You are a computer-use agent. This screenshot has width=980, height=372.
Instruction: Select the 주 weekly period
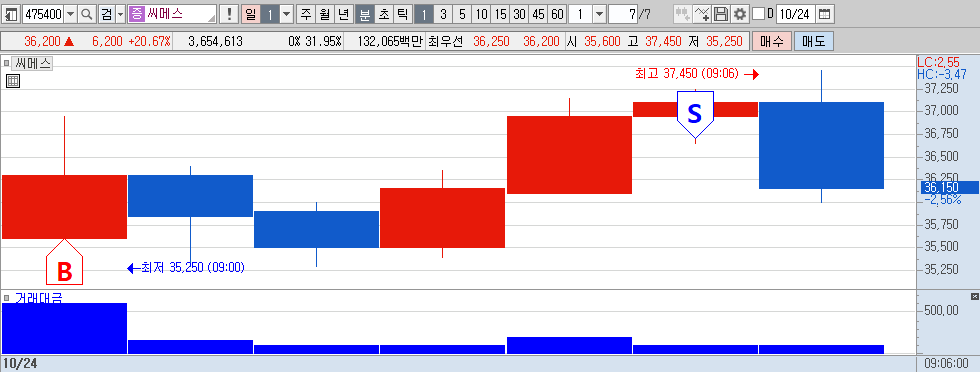click(x=304, y=14)
